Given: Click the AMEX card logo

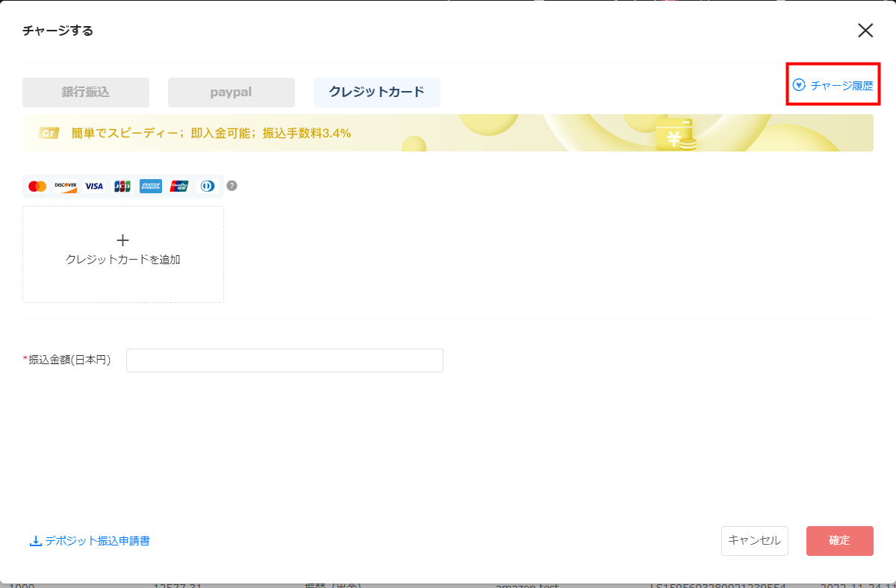Looking at the screenshot, I should (x=151, y=186).
